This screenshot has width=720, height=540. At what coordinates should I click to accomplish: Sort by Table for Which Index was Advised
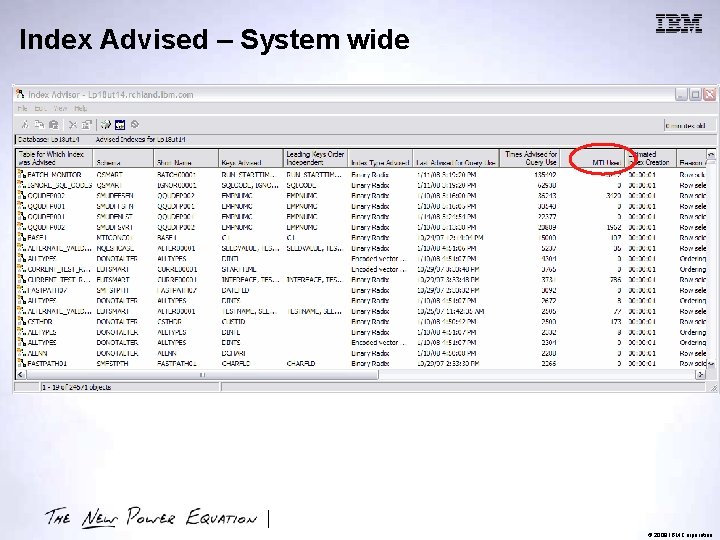tap(55, 158)
